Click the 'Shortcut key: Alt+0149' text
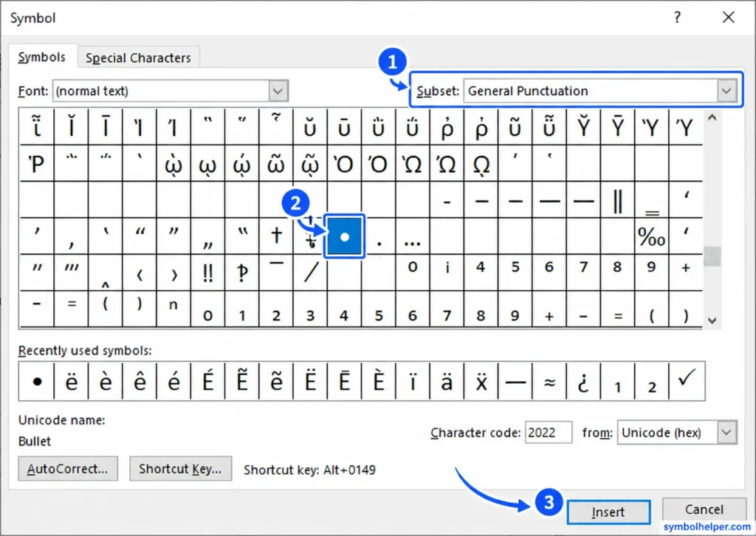The width and height of the screenshot is (756, 536). pyautogui.click(x=309, y=470)
